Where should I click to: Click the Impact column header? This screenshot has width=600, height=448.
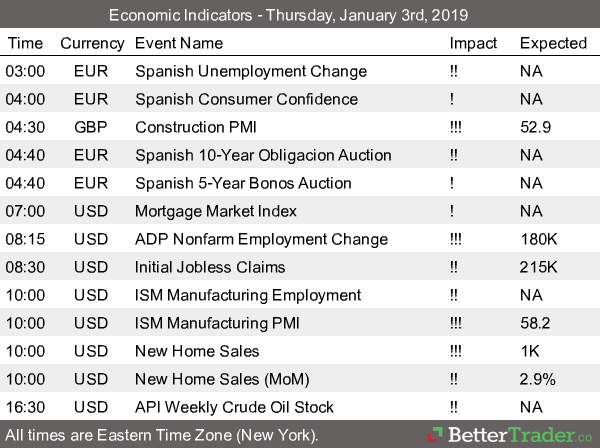click(472, 43)
